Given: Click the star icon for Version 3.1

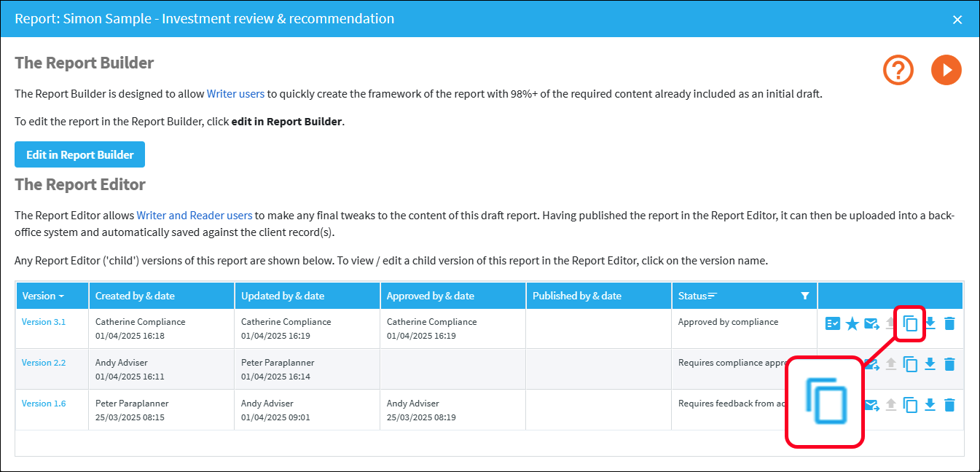Looking at the screenshot, I should click(x=852, y=323).
